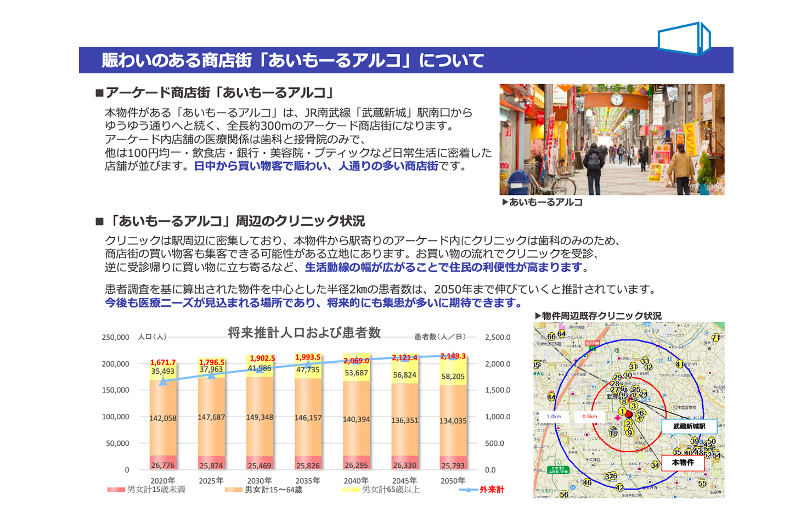Click the red legend swatch for 男女計15歳未満
The width and height of the screenshot is (812, 516).
tap(116, 490)
